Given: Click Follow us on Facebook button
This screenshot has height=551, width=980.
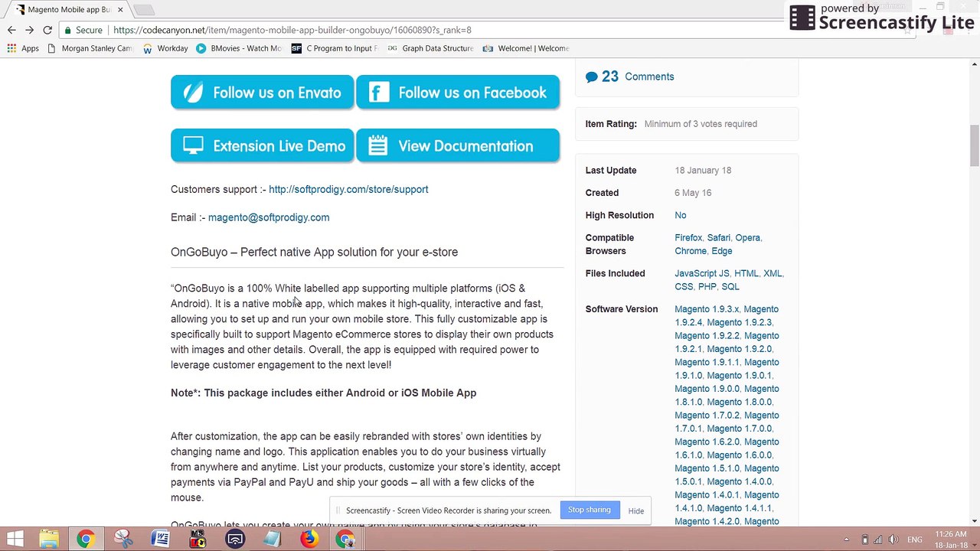Looking at the screenshot, I should point(458,93).
